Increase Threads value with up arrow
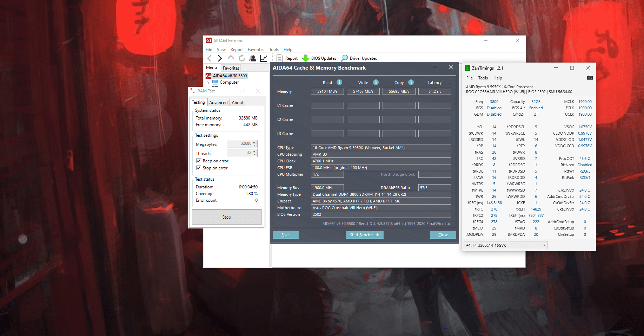 point(255,151)
